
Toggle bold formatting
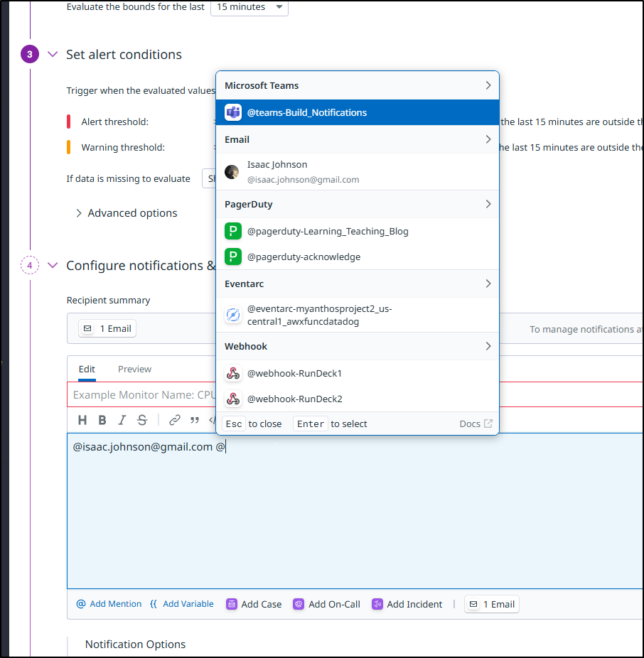click(x=102, y=420)
